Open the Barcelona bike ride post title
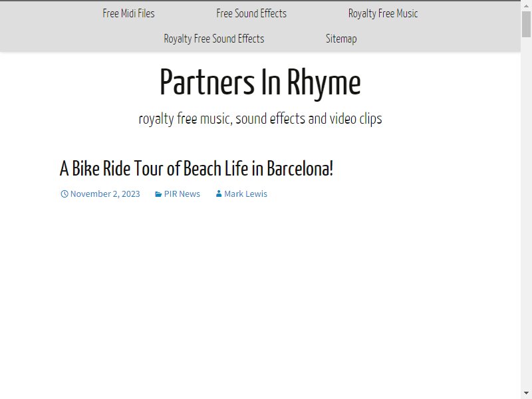532x399 pixels. (x=196, y=168)
